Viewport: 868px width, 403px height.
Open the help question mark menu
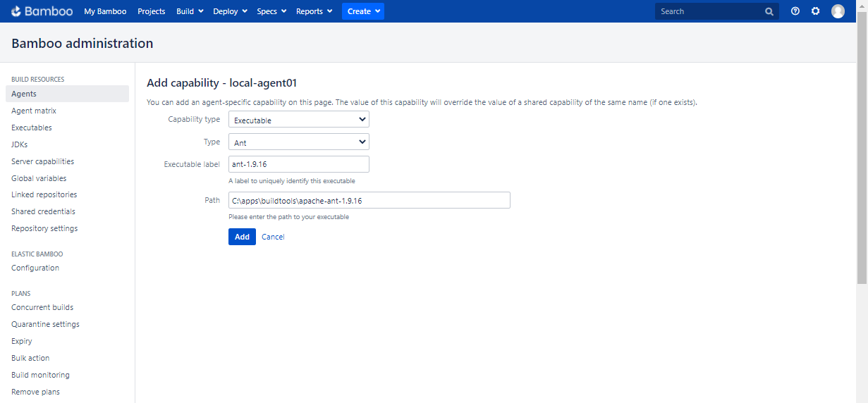click(795, 11)
